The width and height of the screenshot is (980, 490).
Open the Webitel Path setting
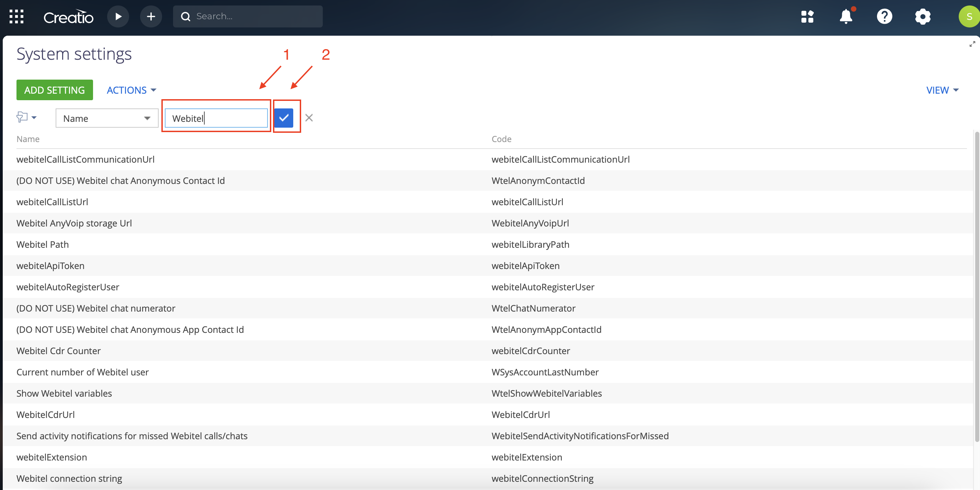(x=43, y=244)
